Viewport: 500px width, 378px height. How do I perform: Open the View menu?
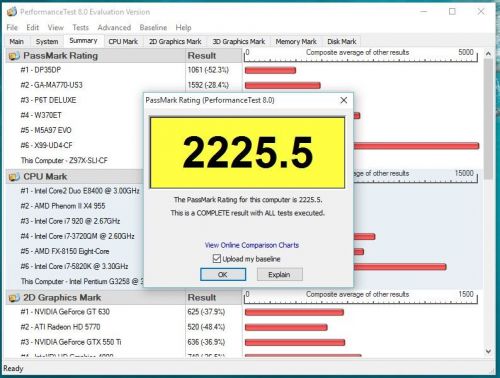pyautogui.click(x=56, y=28)
